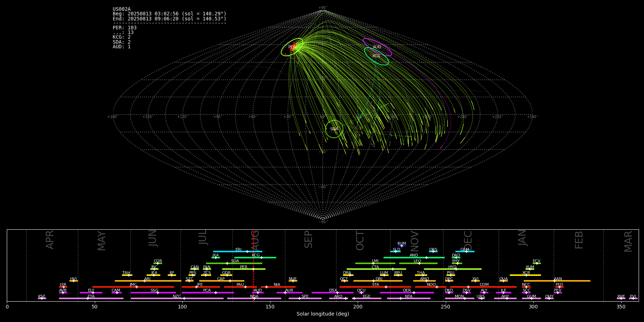The width and height of the screenshot is (644, 322).
Task: Click the +90° north pole label
Action: [323, 8]
